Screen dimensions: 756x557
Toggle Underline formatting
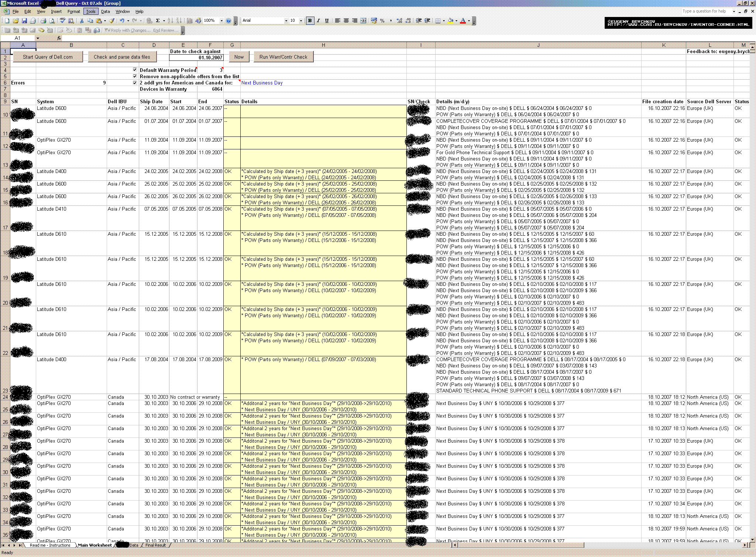coord(327,21)
